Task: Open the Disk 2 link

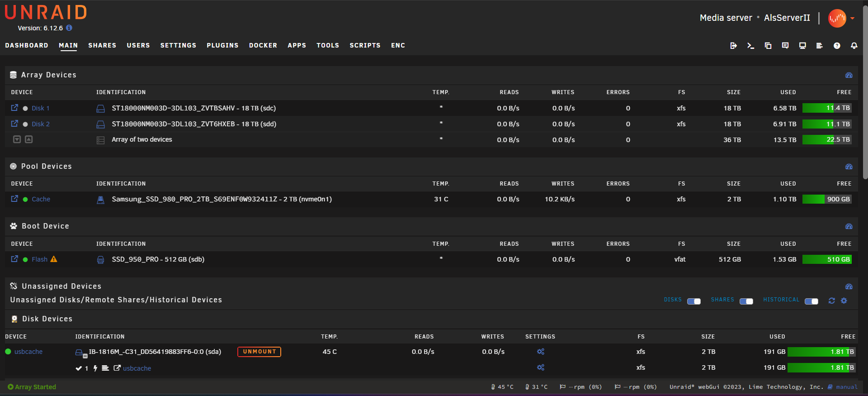Action: (41, 124)
